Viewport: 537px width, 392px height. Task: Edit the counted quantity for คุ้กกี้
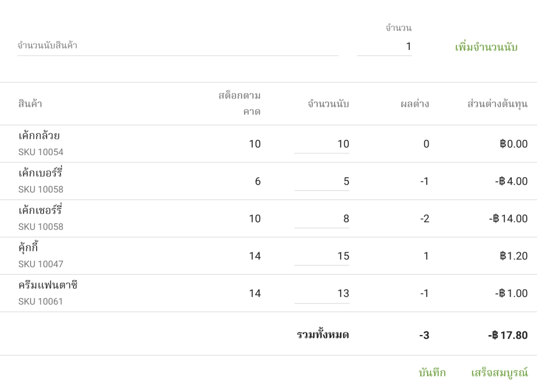coord(321,256)
